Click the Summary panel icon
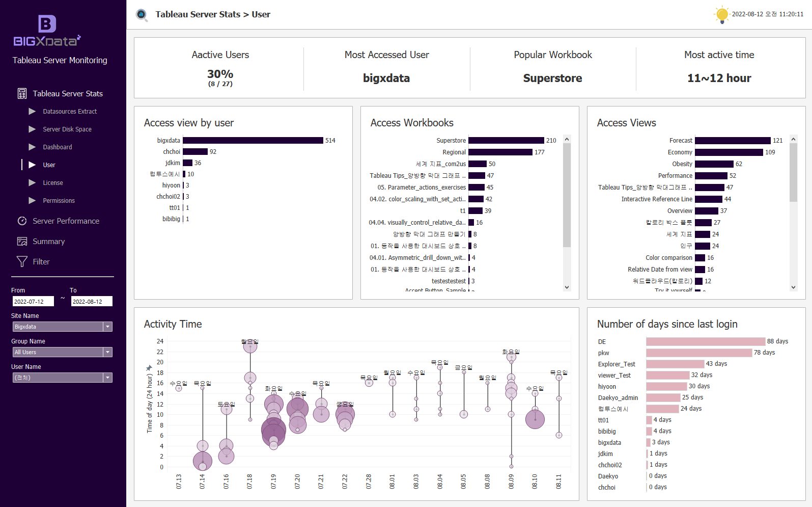This screenshot has width=812, height=507. pos(22,242)
